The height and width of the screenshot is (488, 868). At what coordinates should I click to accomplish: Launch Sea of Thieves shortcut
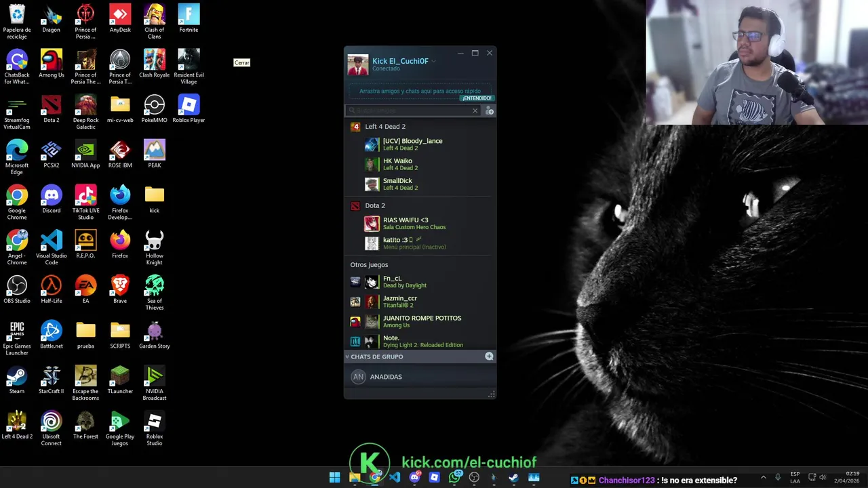tap(155, 293)
